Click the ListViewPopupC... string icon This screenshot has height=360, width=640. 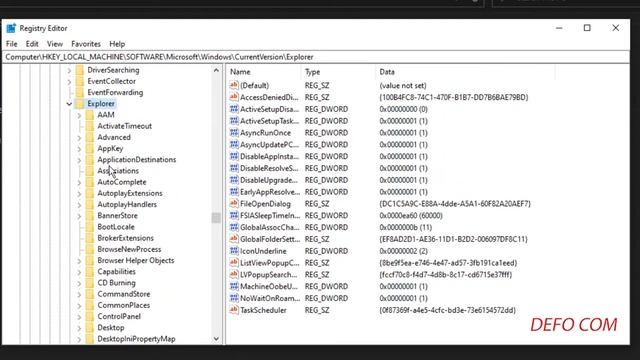pos(234,262)
